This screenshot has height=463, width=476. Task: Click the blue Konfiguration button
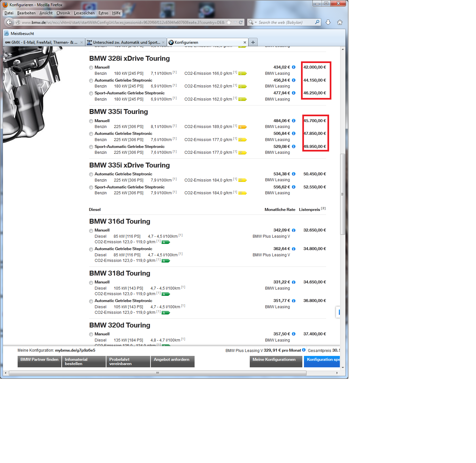[322, 361]
